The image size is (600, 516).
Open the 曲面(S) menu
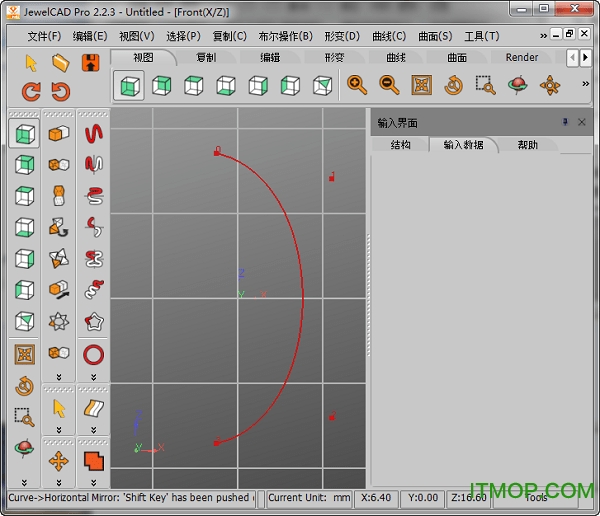tap(435, 36)
